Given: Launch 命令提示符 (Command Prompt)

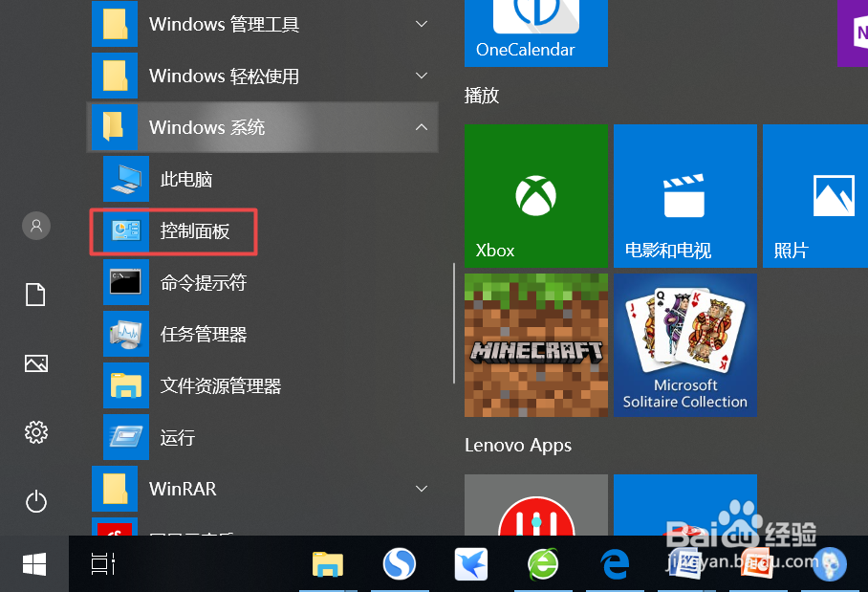Looking at the screenshot, I should tap(265, 282).
